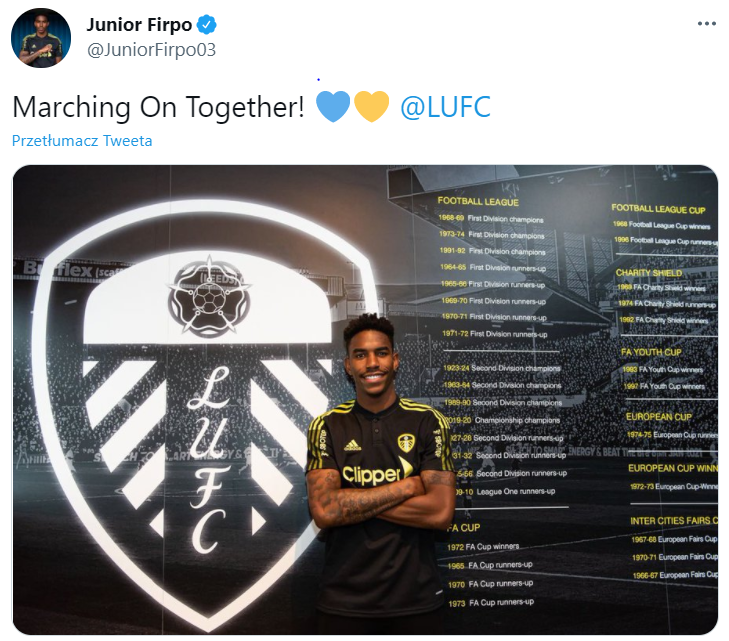
Task: Click the FA YOUTH CUP heading on the wall
Action: coord(651,352)
